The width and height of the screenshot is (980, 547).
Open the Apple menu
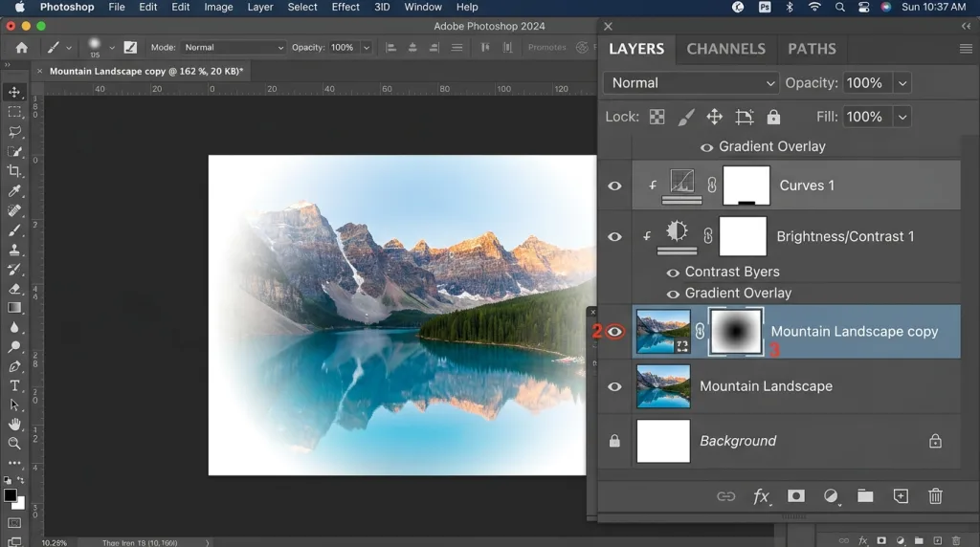pos(20,7)
